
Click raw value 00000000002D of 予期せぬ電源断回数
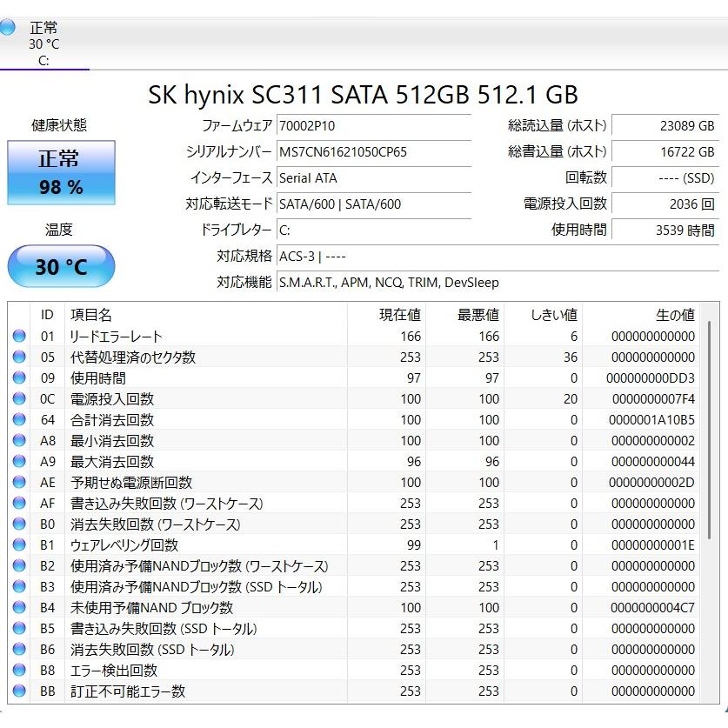651,483
